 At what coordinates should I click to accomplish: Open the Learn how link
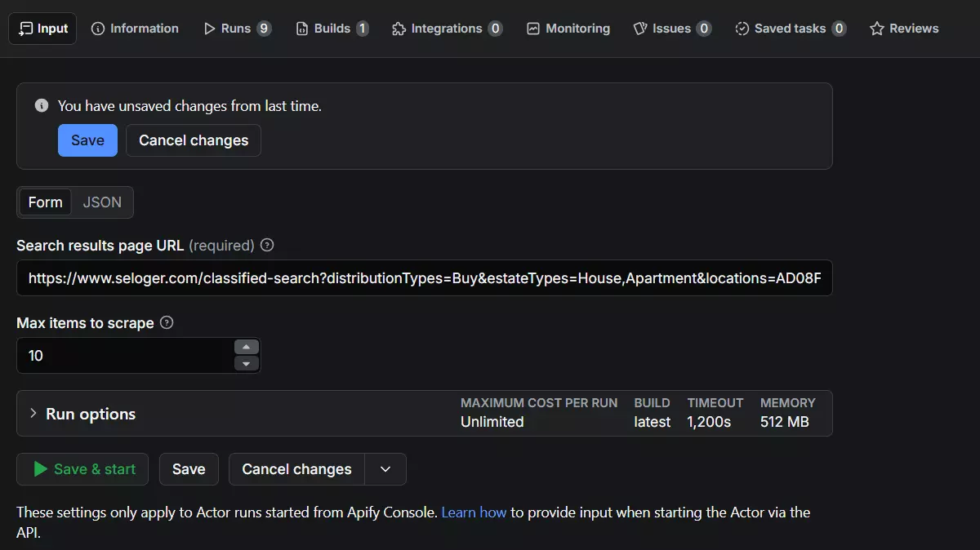pos(474,512)
